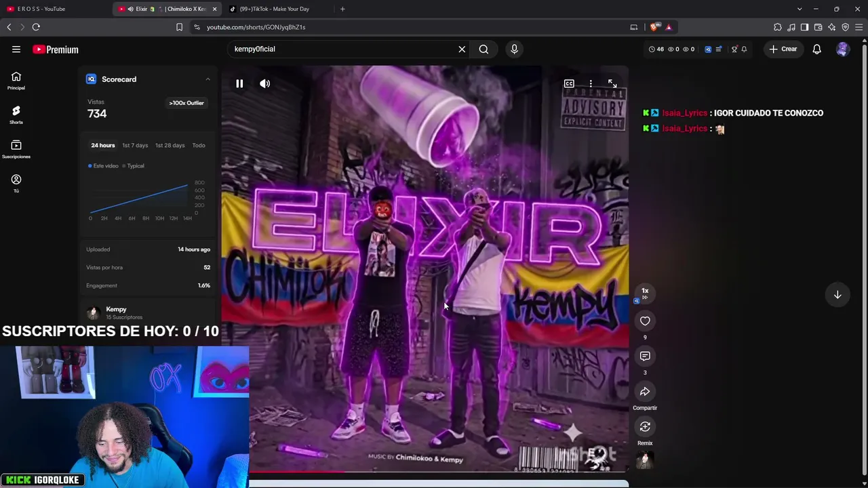Bookmark this page
The width and height of the screenshot is (868, 488).
coord(179,27)
